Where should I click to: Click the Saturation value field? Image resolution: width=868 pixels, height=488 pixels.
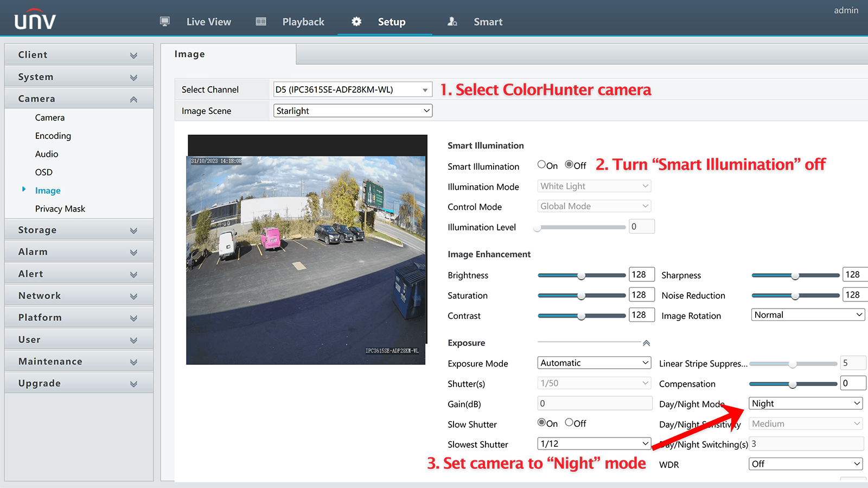click(x=642, y=295)
